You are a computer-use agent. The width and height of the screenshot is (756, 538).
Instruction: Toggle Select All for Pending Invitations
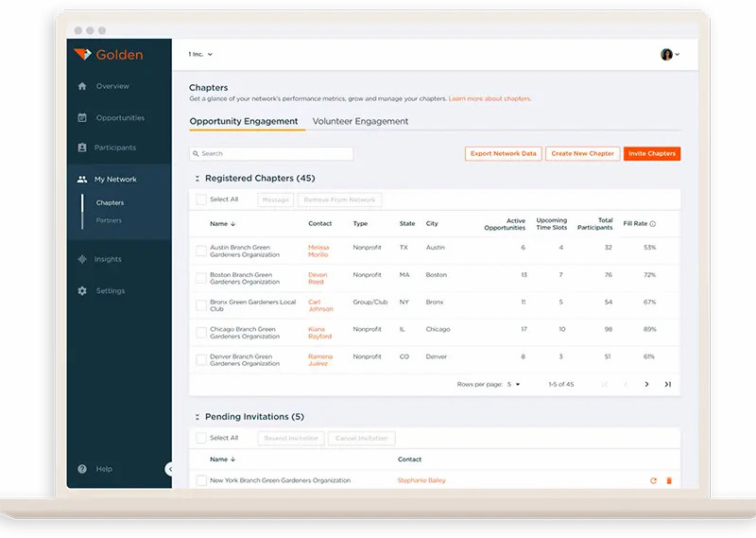coord(201,438)
